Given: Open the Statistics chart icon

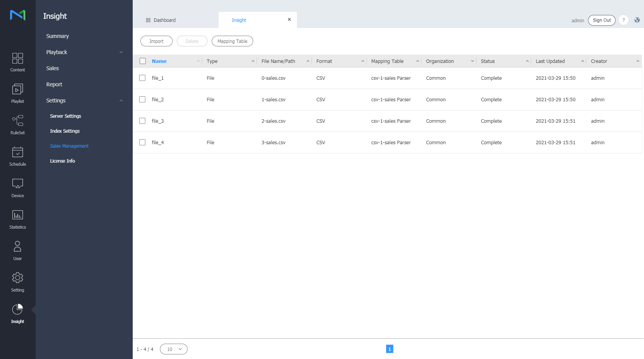Looking at the screenshot, I should 18,219.
